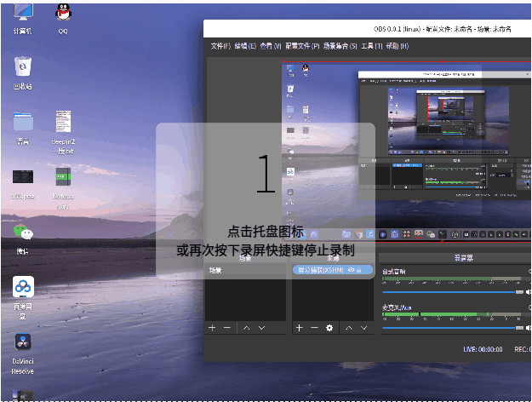Mute the 台式音响 audio channel

(529, 292)
